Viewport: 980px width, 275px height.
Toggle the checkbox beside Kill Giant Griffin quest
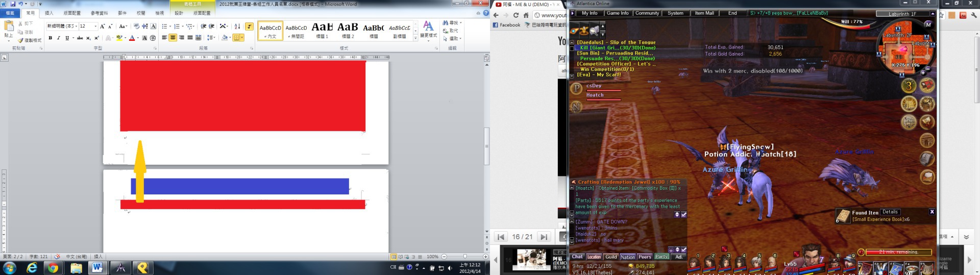[x=572, y=48]
